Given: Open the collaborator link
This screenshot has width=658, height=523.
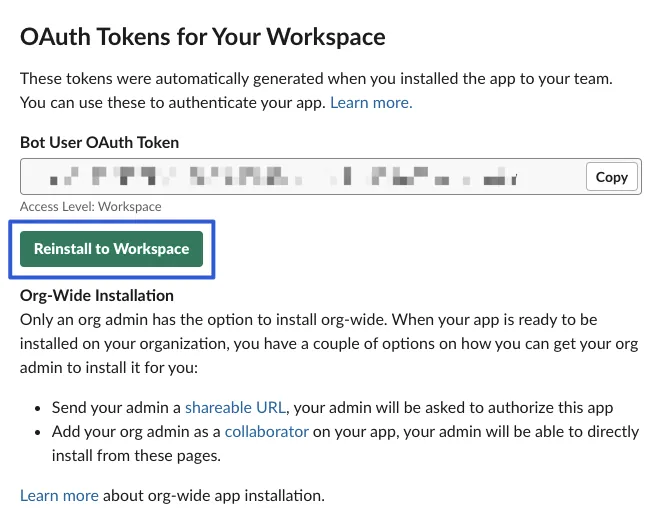Looking at the screenshot, I should (266, 431).
